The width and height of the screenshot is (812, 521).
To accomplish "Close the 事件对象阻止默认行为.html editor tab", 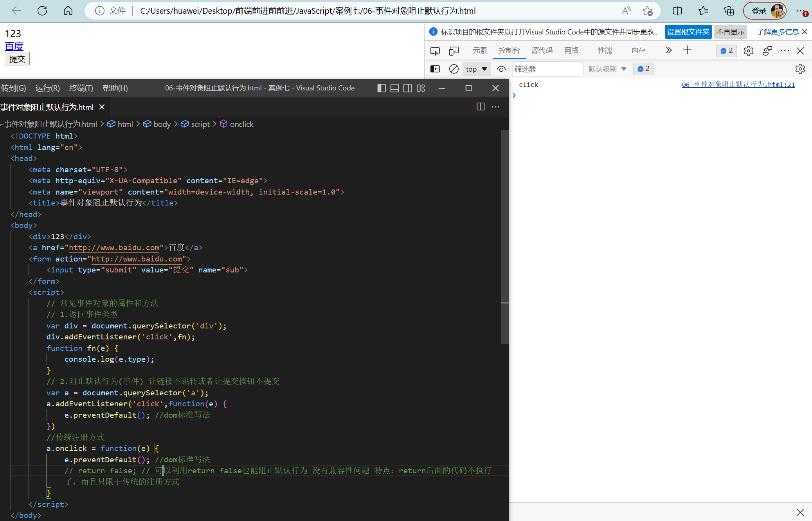I will click(x=102, y=107).
